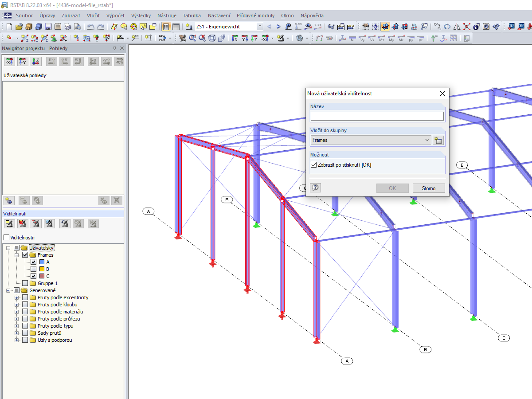Click first visibility icon with yellow square
The height and width of the screenshot is (399, 532).
[9, 224]
